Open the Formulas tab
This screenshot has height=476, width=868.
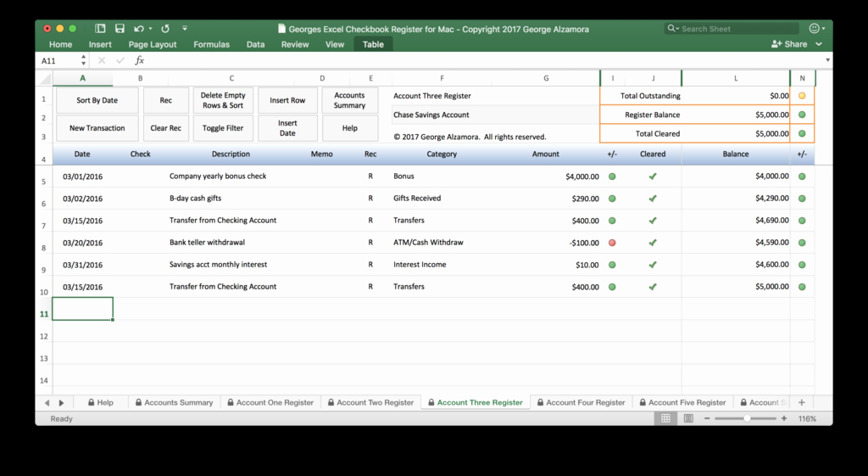click(x=211, y=44)
